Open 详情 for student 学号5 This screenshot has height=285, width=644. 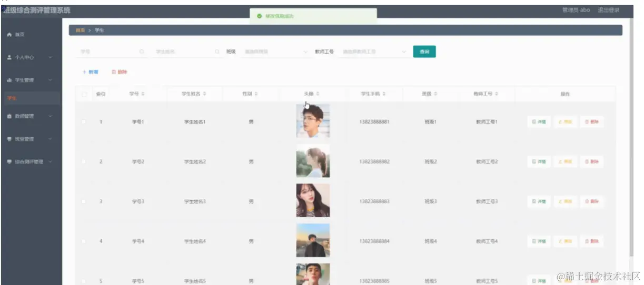coord(539,280)
